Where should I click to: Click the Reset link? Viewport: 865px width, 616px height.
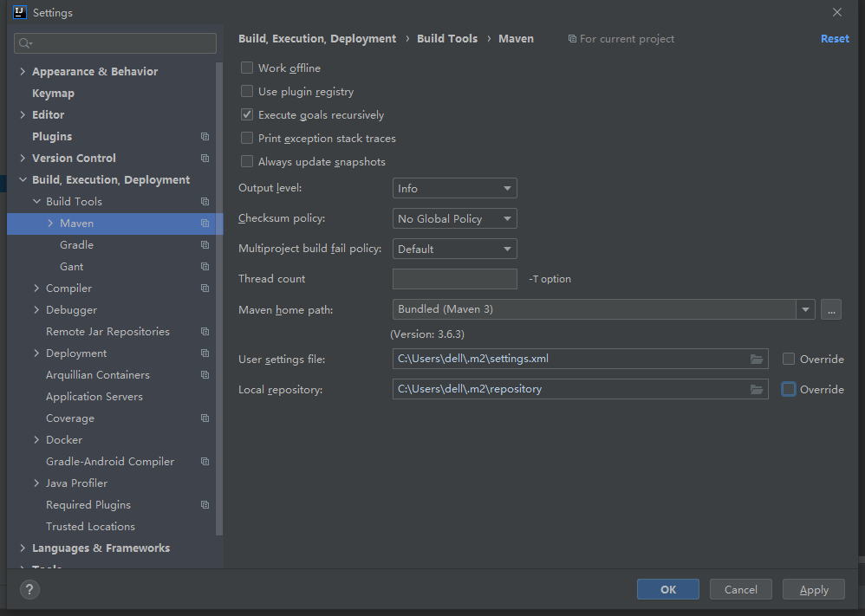point(835,39)
